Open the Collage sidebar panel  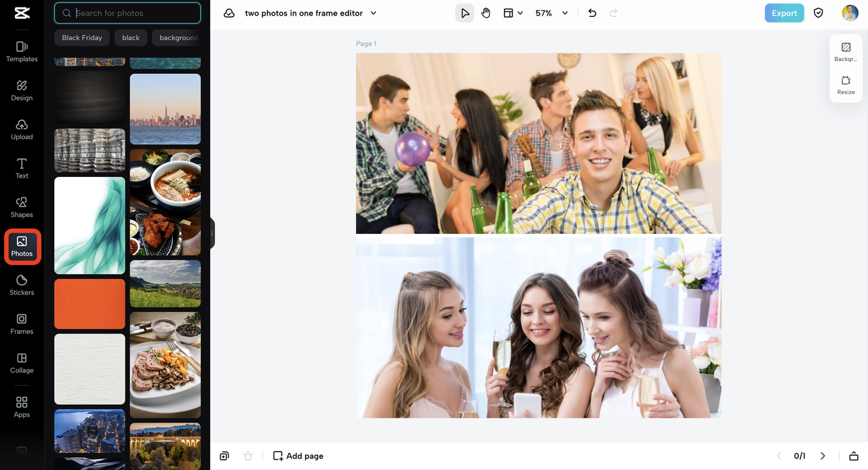pyautogui.click(x=22, y=364)
